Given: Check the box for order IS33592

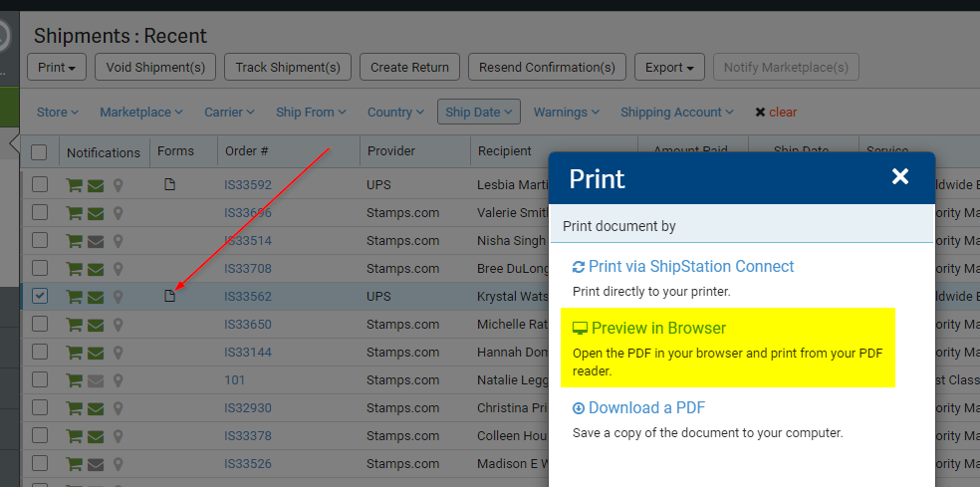Looking at the screenshot, I should [40, 184].
